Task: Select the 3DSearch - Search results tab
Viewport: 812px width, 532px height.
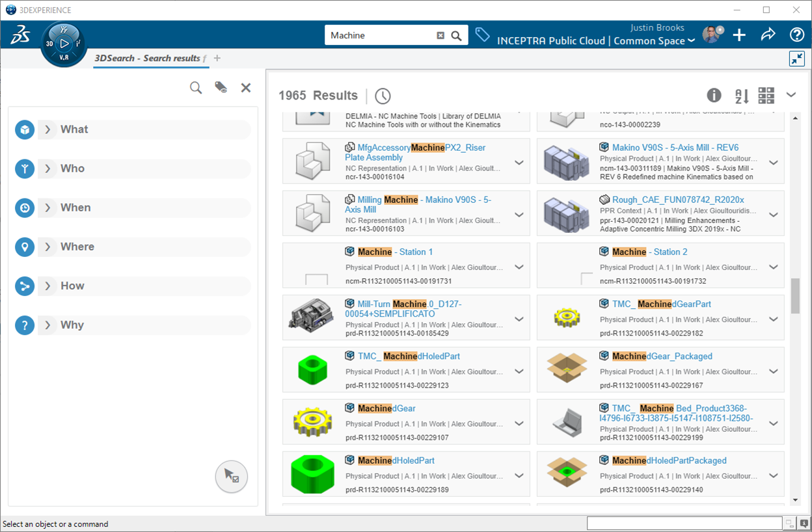Action: (147, 59)
